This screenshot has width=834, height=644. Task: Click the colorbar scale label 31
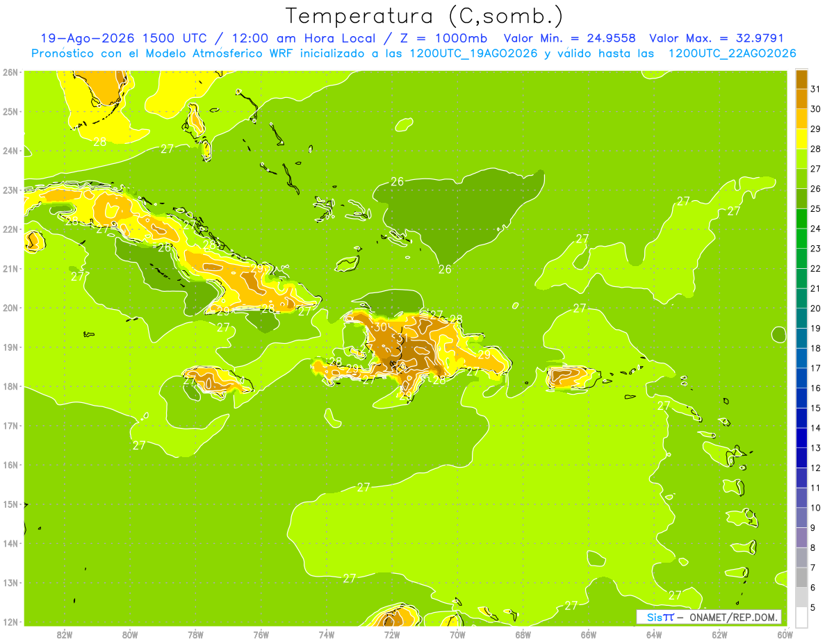tap(815, 89)
